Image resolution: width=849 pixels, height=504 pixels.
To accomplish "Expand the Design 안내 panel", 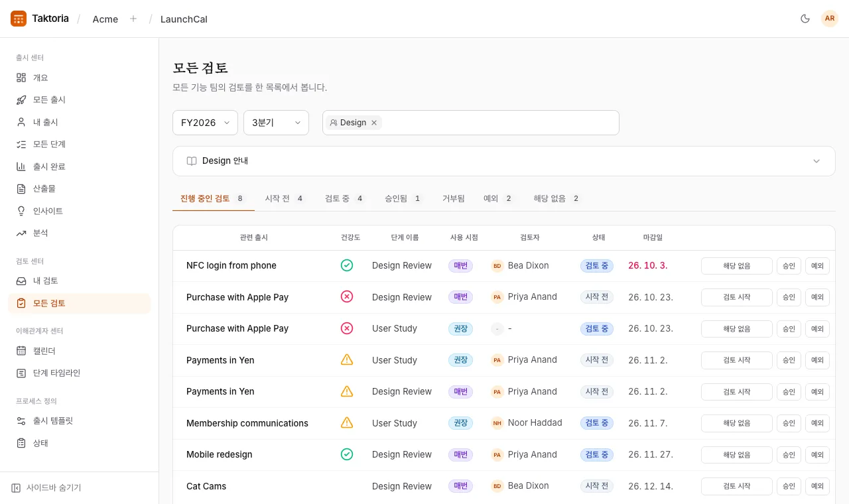I will 503,161.
